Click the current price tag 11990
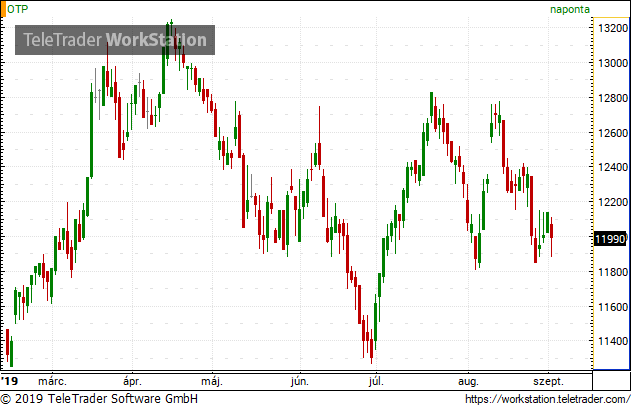This screenshot has height=408, width=631. (x=610, y=239)
